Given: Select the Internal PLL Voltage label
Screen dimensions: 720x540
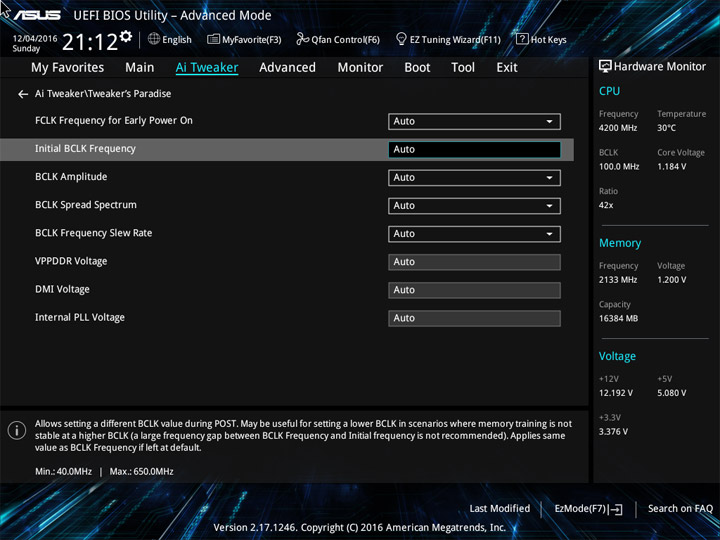Looking at the screenshot, I should point(80,317).
